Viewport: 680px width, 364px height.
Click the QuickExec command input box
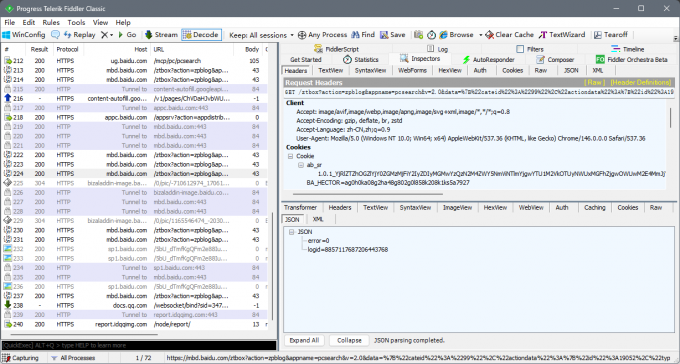(139, 345)
